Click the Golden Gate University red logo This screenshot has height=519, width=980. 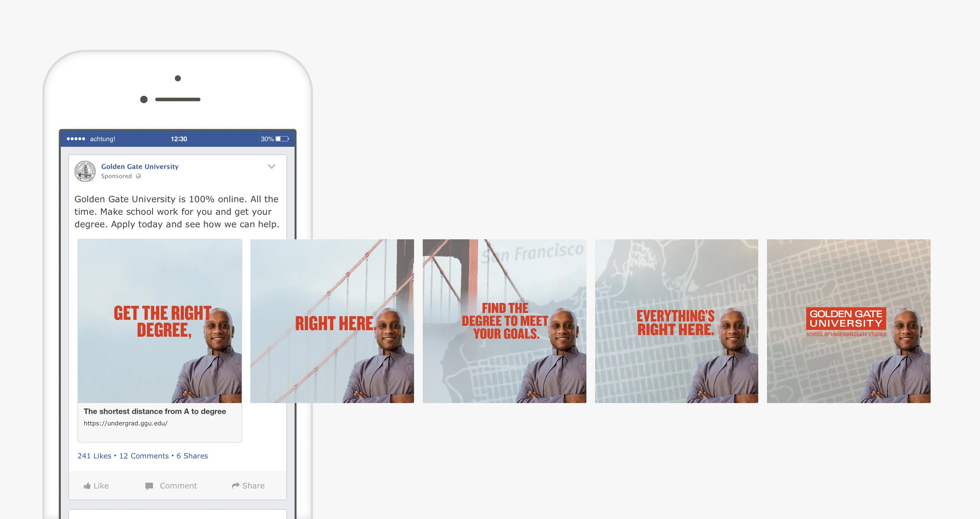tap(846, 319)
